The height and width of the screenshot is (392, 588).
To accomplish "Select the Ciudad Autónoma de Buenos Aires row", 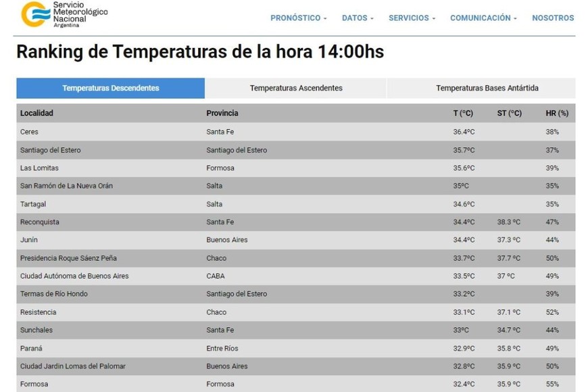I will pyautogui.click(x=74, y=276).
